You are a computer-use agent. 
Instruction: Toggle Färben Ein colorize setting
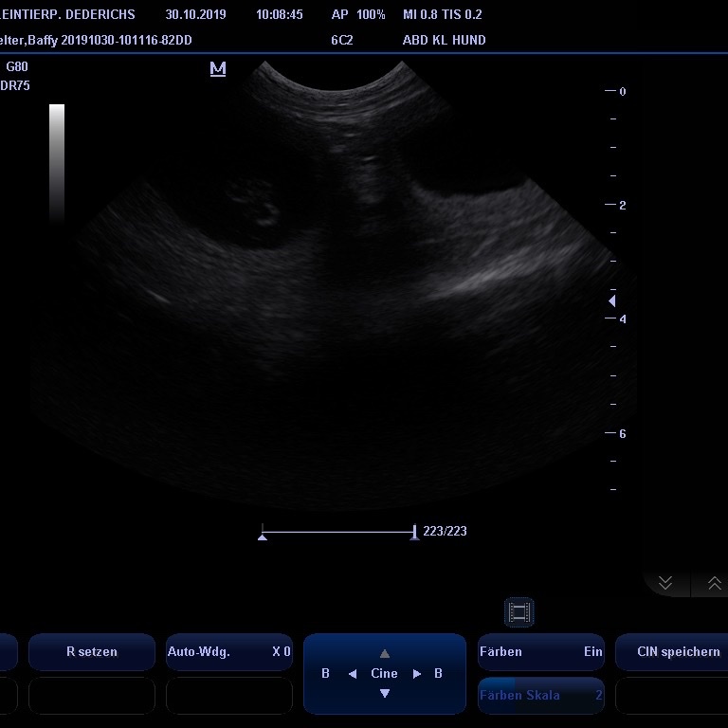(540, 652)
